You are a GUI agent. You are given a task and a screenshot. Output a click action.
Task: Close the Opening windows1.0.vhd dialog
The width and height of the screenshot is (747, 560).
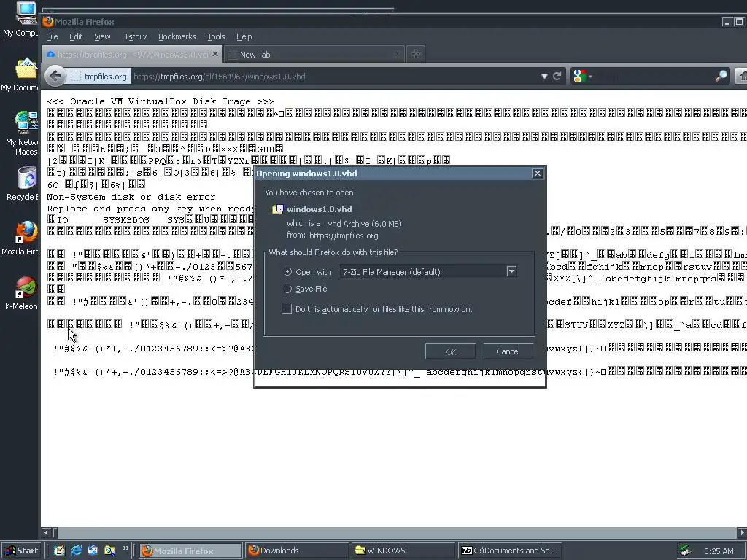538,174
